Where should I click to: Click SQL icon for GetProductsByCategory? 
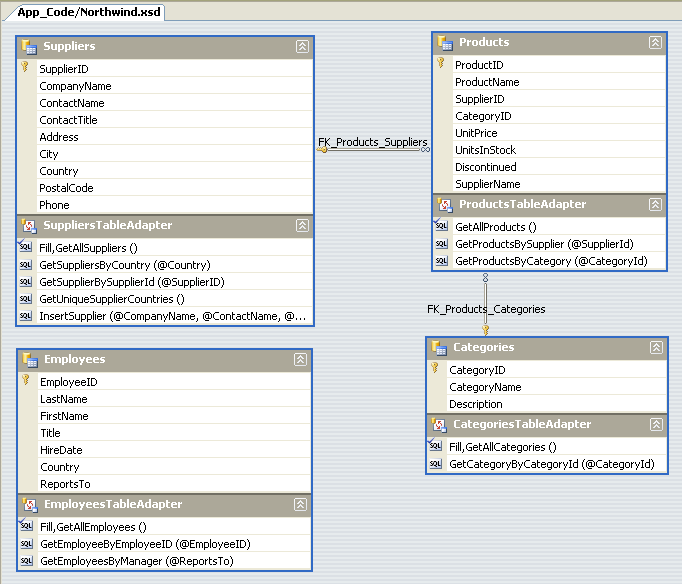tap(441, 260)
